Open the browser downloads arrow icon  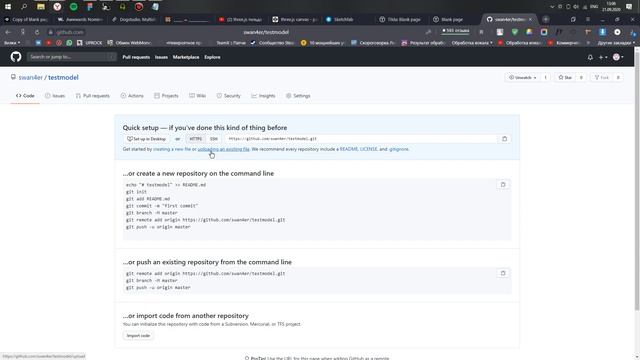pyautogui.click(x=602, y=32)
